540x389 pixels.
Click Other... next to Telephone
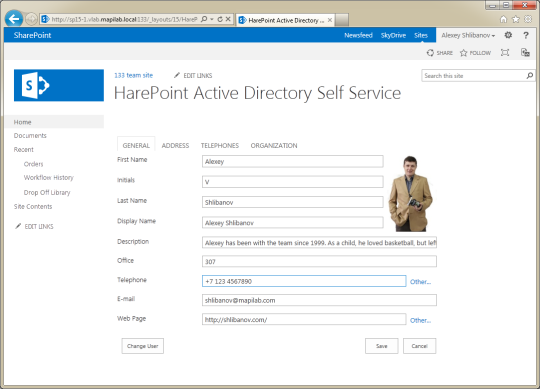point(420,282)
